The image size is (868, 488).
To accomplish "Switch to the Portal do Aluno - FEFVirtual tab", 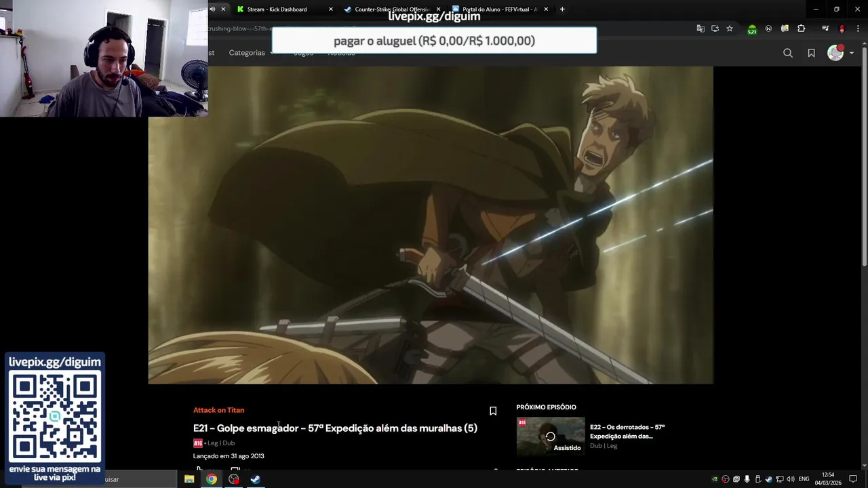I will coord(500,9).
